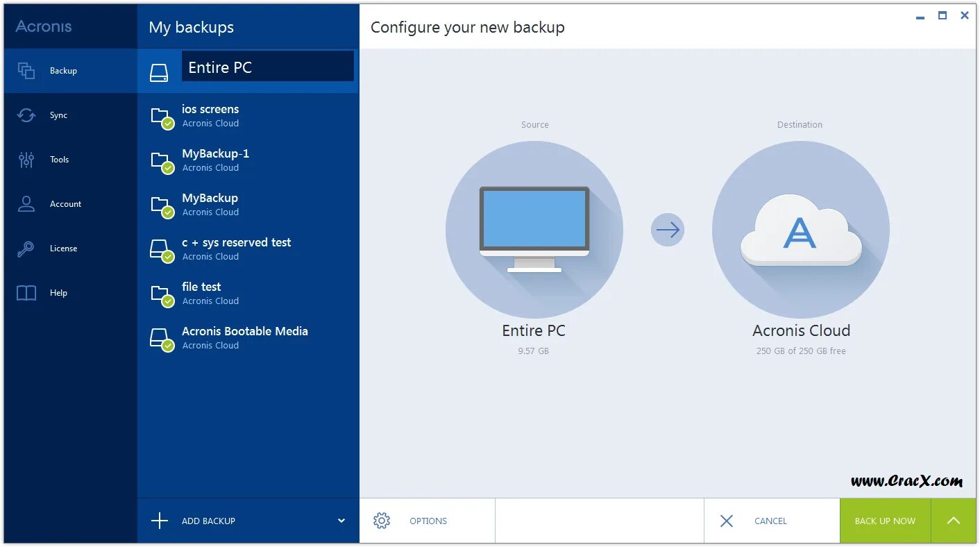Switch to Backup menu label
The width and height of the screenshot is (980, 547).
[x=63, y=71]
